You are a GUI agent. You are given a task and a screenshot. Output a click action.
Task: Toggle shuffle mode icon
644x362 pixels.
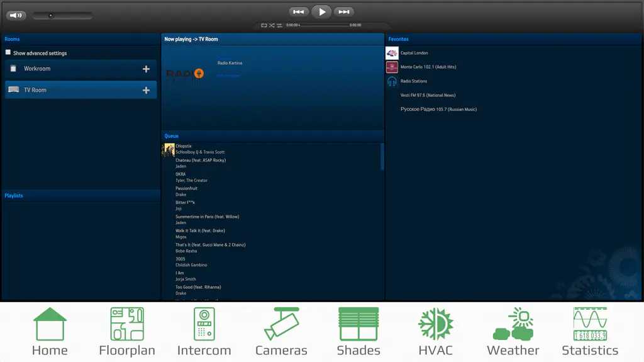point(272,26)
